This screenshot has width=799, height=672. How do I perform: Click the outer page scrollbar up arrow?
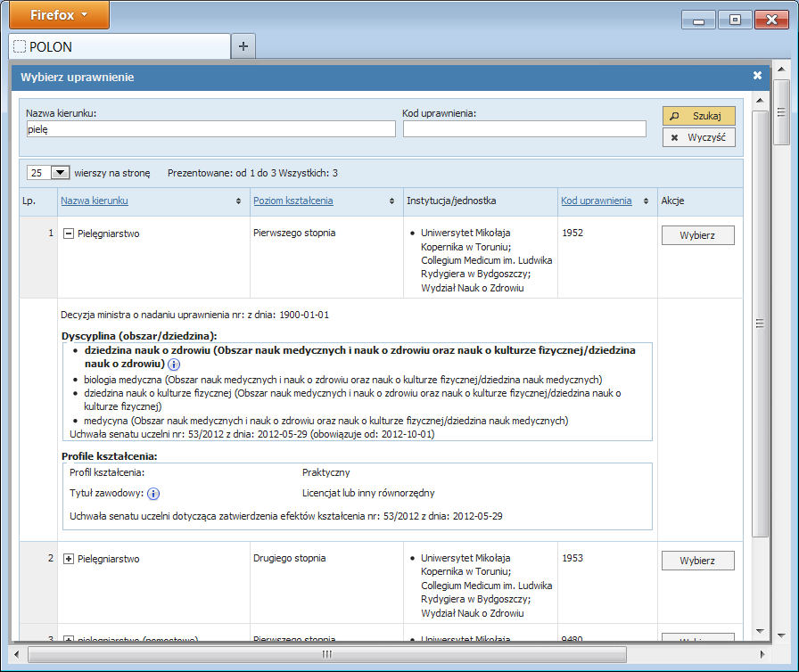[781, 69]
